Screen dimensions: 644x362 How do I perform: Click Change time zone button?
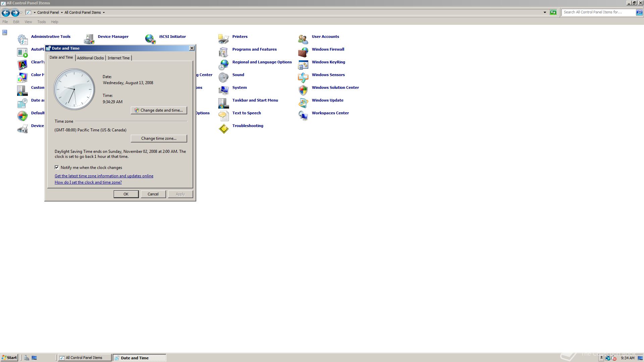[x=159, y=138]
